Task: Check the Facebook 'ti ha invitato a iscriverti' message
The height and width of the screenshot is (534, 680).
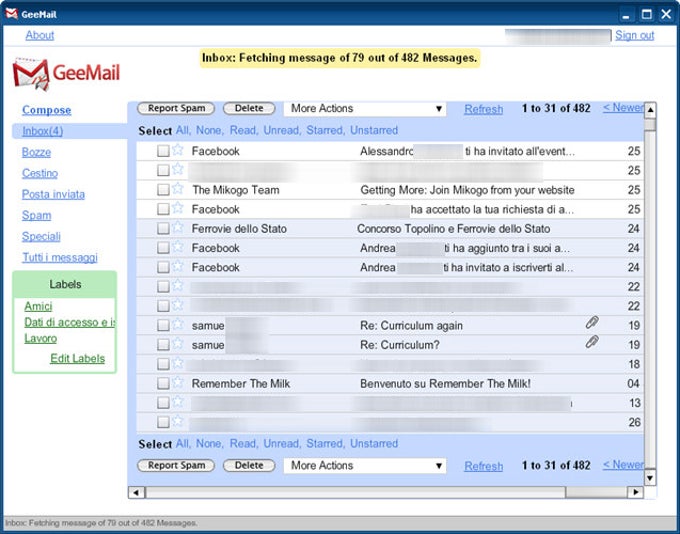Action: tap(163, 267)
